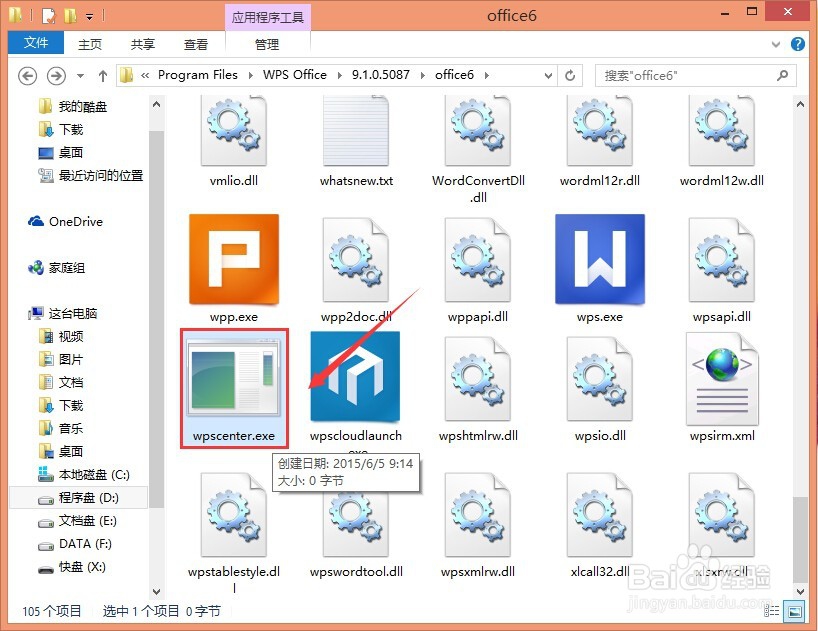The image size is (818, 631).
Task: Open 我的酷盘 favorites folder
Action: [73, 106]
